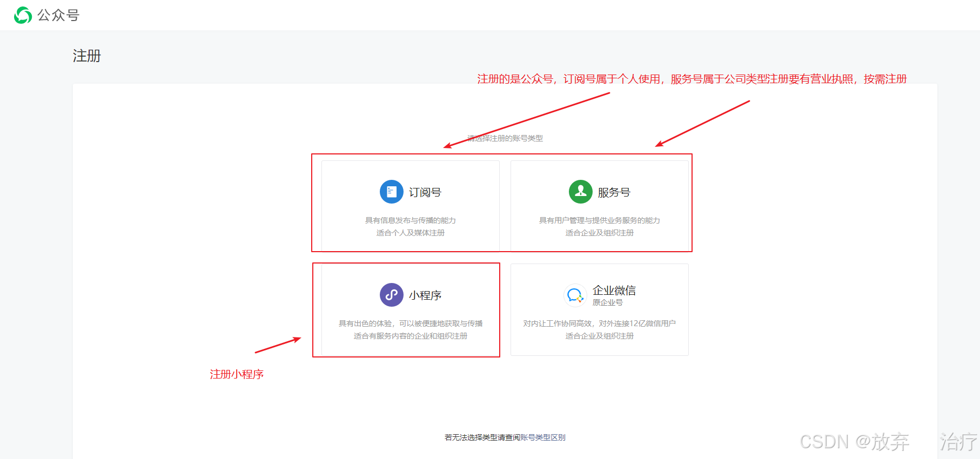Click the green 服务号 person icon

(580, 192)
